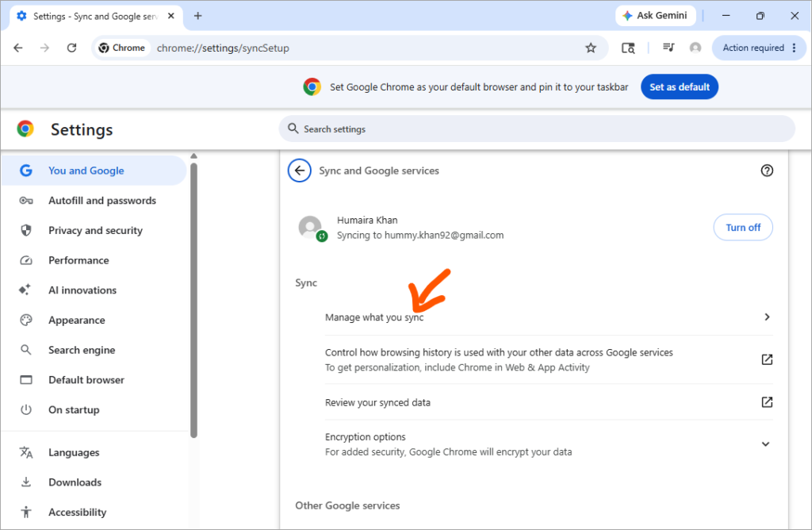
Task: Bookmark this page with star icon
Action: pyautogui.click(x=591, y=48)
